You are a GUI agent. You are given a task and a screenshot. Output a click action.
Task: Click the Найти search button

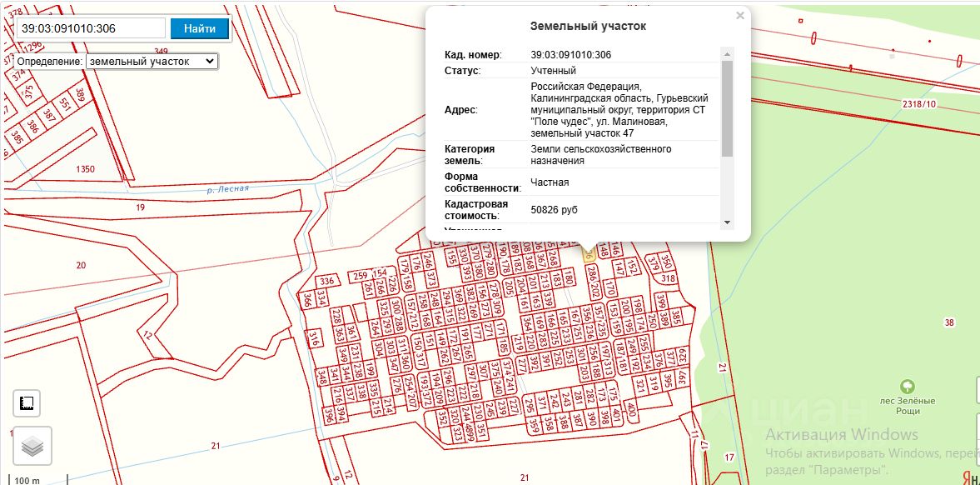pyautogui.click(x=200, y=28)
